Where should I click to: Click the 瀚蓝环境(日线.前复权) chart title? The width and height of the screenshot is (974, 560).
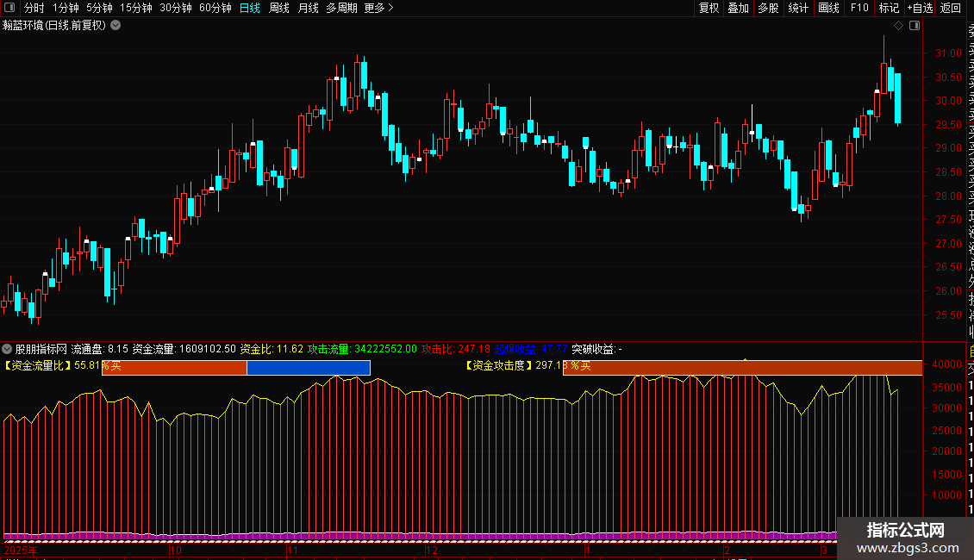click(54, 25)
